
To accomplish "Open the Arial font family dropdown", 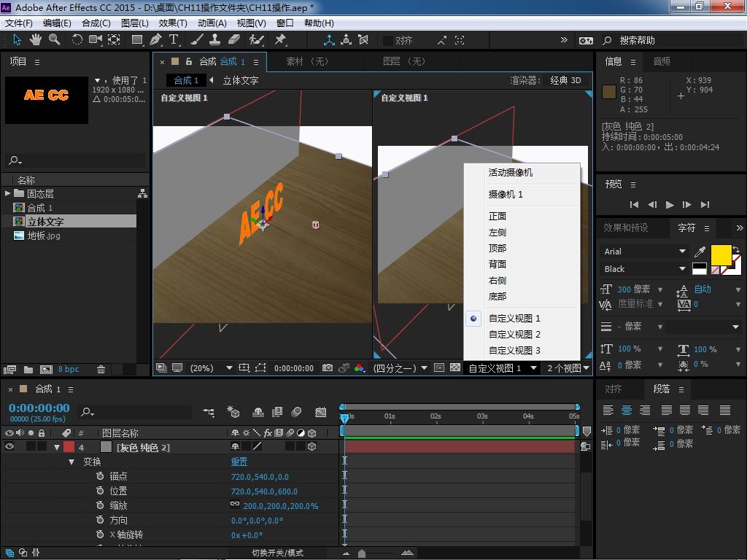I will click(x=644, y=251).
